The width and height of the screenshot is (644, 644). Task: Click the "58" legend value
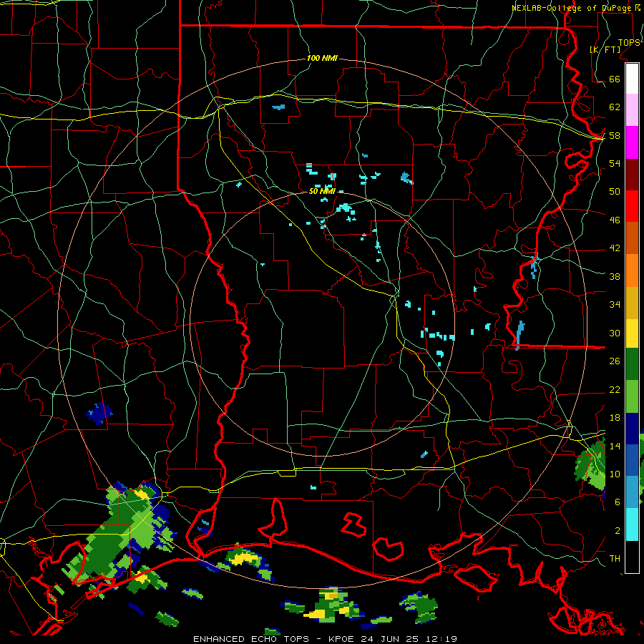click(615, 135)
